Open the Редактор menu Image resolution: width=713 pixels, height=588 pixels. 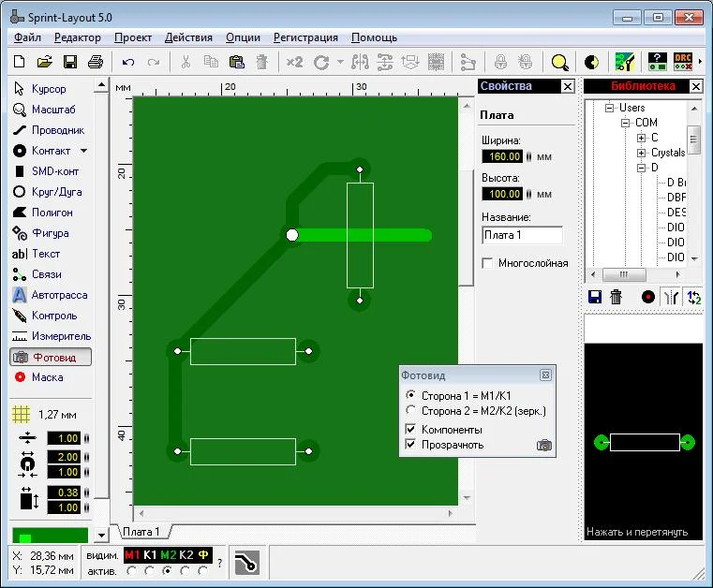[78, 37]
